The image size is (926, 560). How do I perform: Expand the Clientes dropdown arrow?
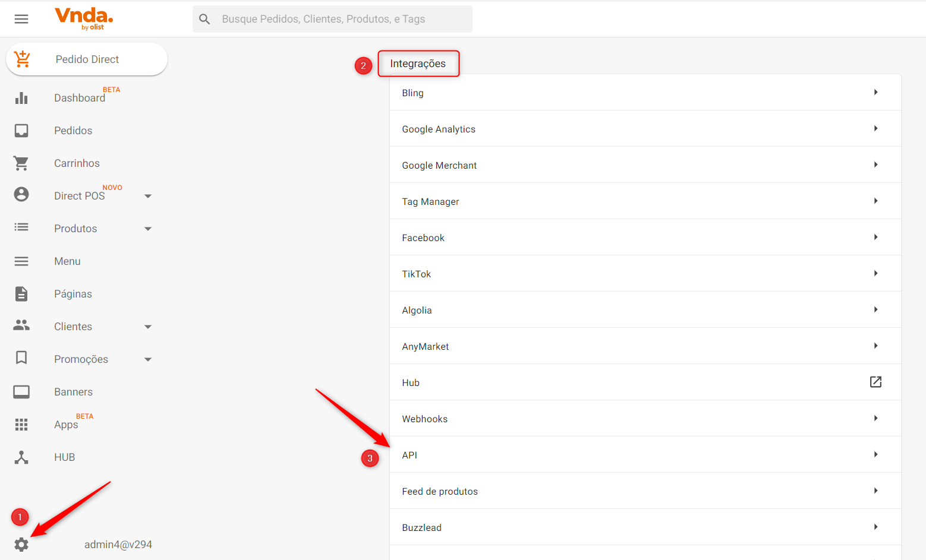click(x=148, y=327)
